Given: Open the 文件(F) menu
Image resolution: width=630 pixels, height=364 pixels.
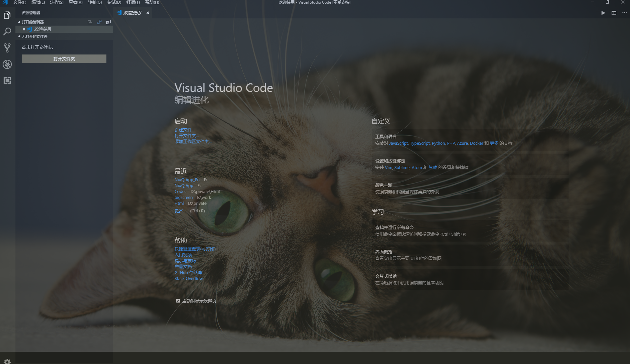Looking at the screenshot, I should click(x=19, y=2).
